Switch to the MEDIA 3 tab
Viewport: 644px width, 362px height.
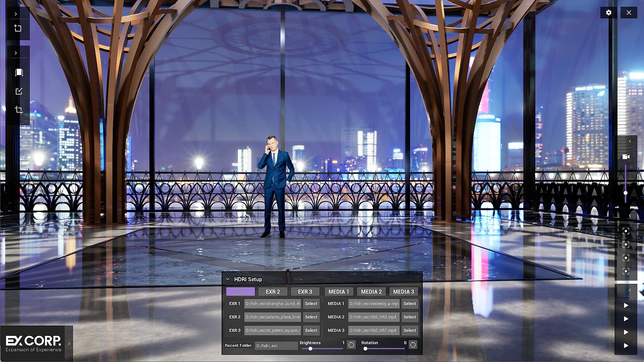click(x=404, y=292)
